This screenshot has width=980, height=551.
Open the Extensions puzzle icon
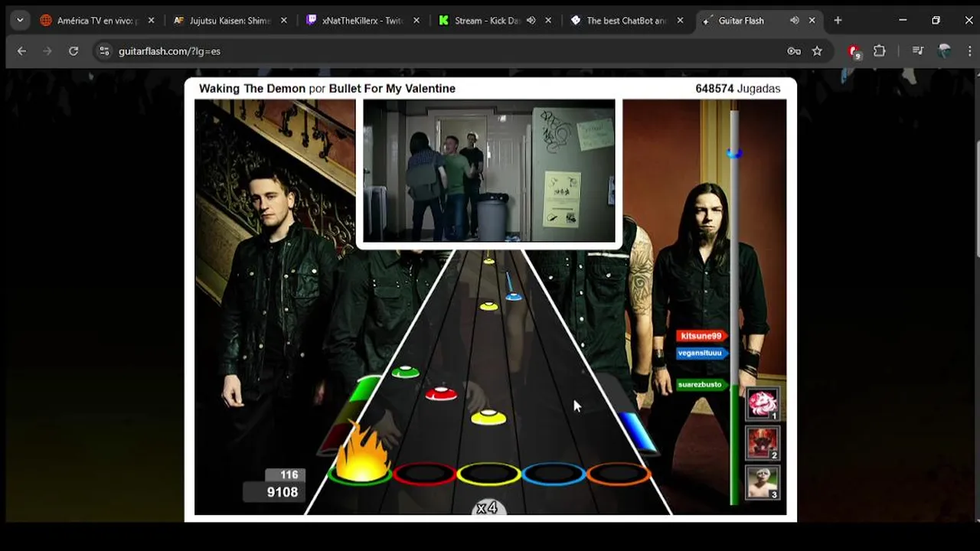879,51
